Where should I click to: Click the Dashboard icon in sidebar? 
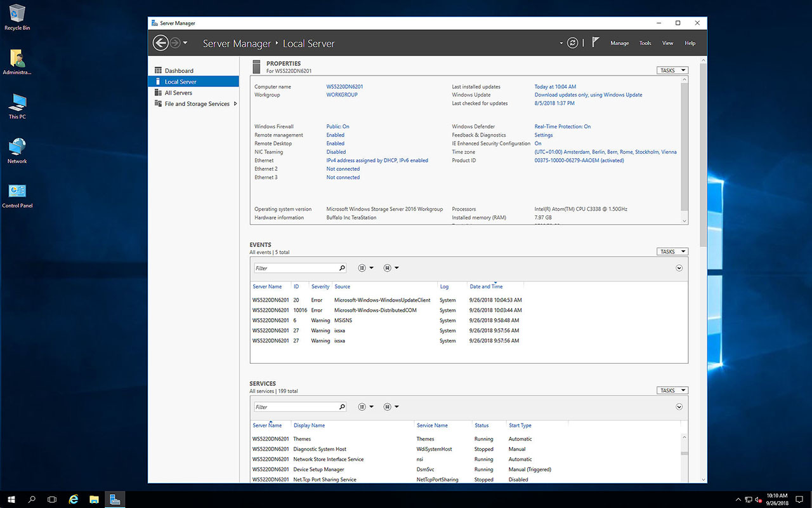pos(158,70)
